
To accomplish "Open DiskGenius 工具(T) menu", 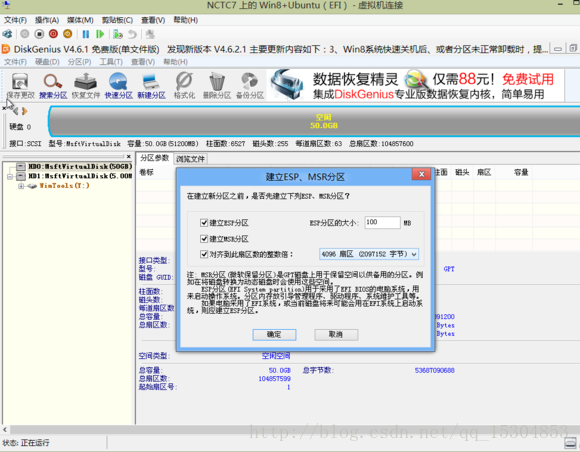I will (x=111, y=62).
